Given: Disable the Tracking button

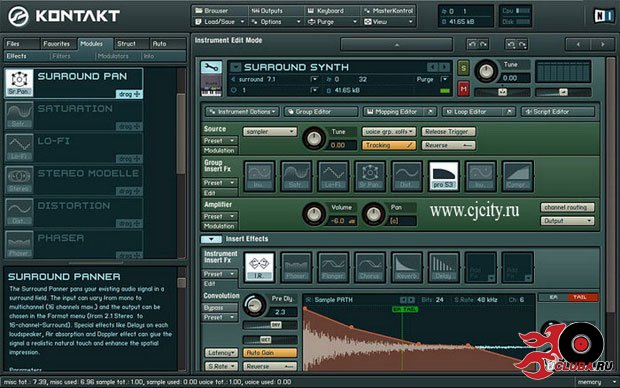Looking at the screenshot, I should click(389, 145).
